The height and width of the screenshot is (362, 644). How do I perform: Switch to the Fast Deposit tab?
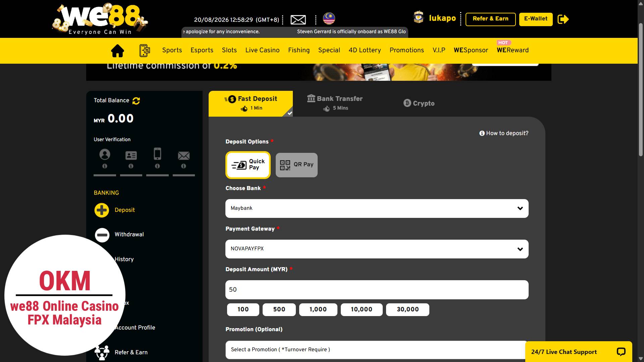251,104
